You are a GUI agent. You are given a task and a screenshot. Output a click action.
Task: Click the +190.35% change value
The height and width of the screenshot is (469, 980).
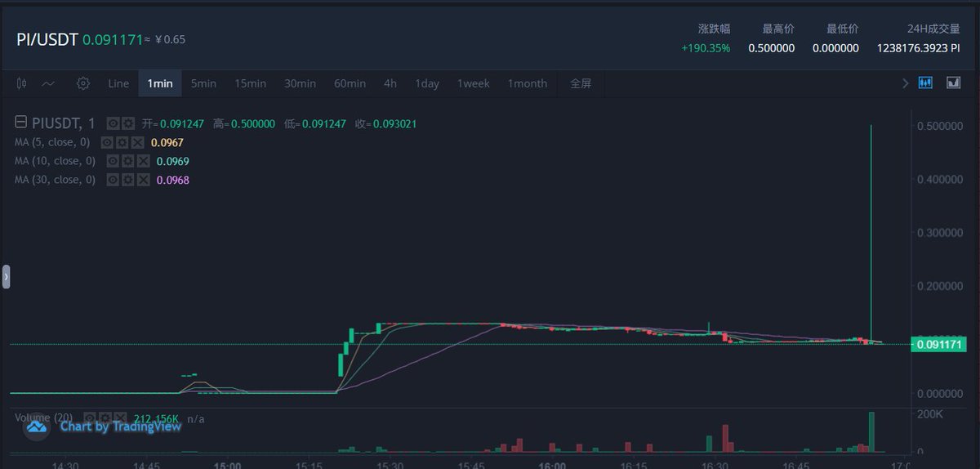coord(706,48)
